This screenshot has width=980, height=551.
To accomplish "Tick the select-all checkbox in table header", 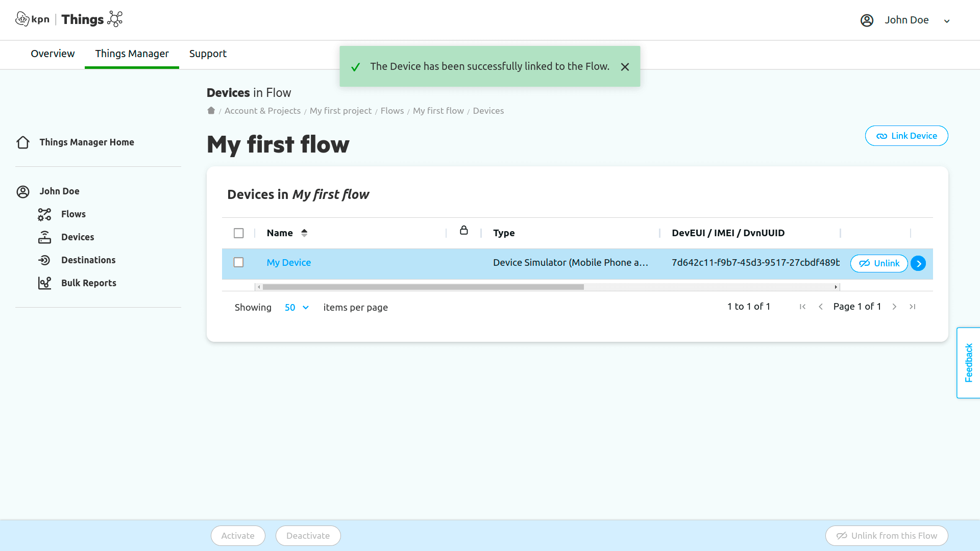I will [x=238, y=233].
